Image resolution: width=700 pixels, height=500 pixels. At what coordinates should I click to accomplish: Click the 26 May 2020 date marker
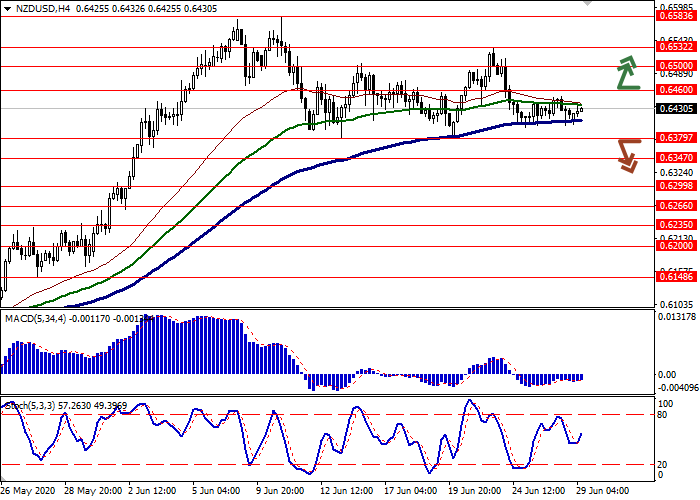tap(30, 491)
